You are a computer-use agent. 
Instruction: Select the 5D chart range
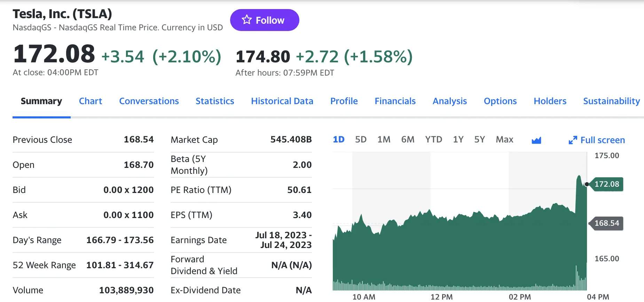point(361,140)
